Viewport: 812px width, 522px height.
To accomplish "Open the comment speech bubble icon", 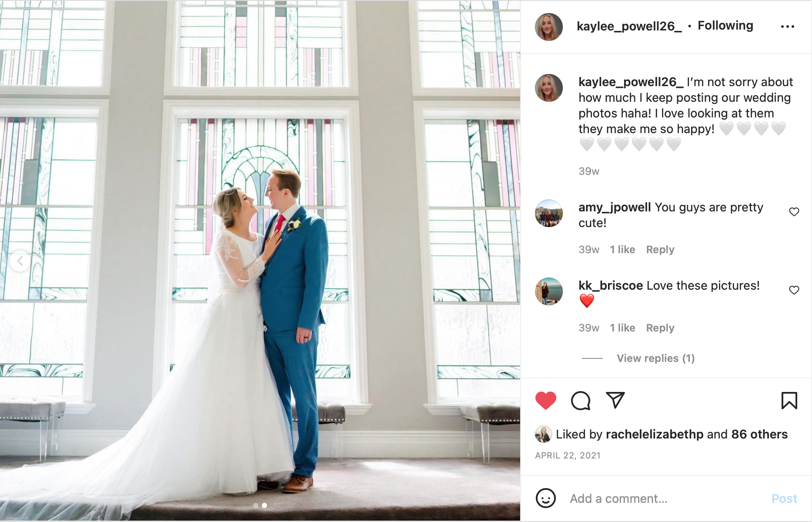I will click(x=581, y=401).
